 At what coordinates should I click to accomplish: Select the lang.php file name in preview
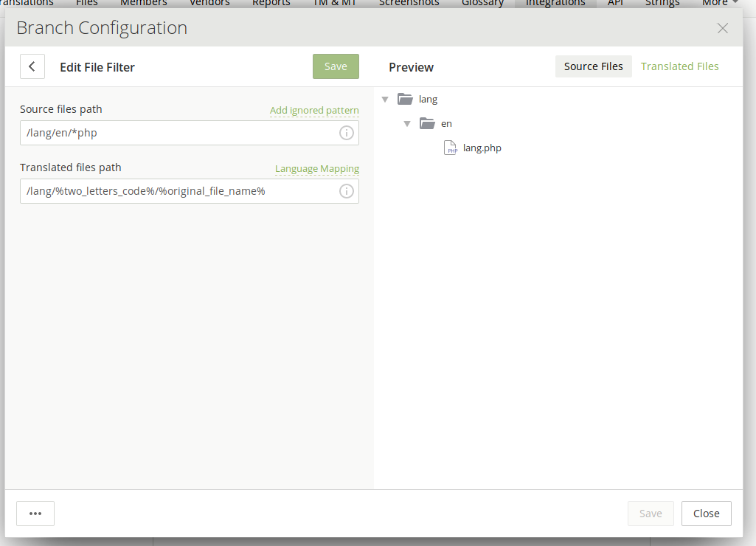click(482, 148)
